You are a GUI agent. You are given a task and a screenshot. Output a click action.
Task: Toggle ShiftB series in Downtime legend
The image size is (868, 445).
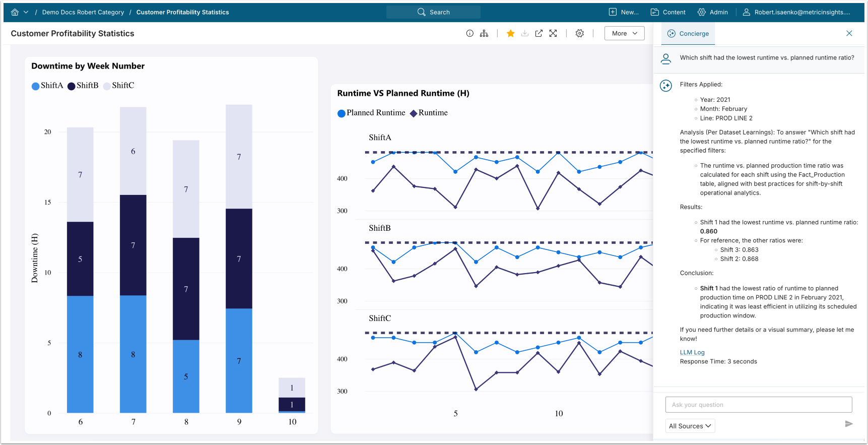[x=83, y=86]
